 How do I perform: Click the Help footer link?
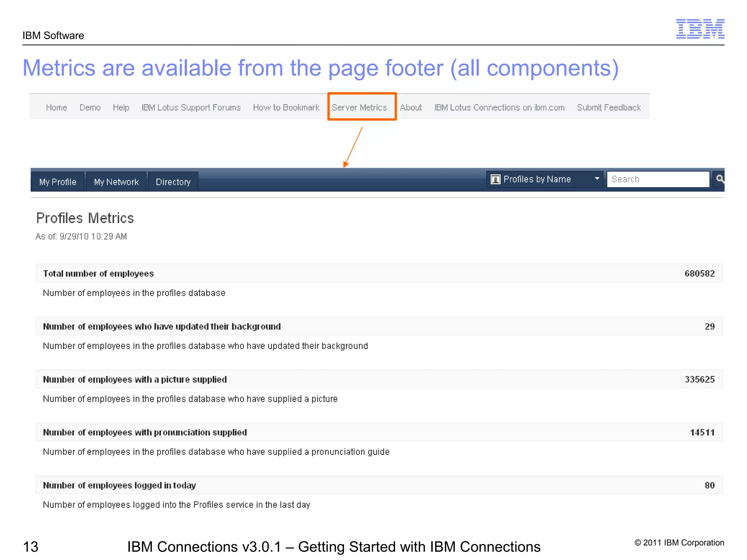tap(121, 108)
